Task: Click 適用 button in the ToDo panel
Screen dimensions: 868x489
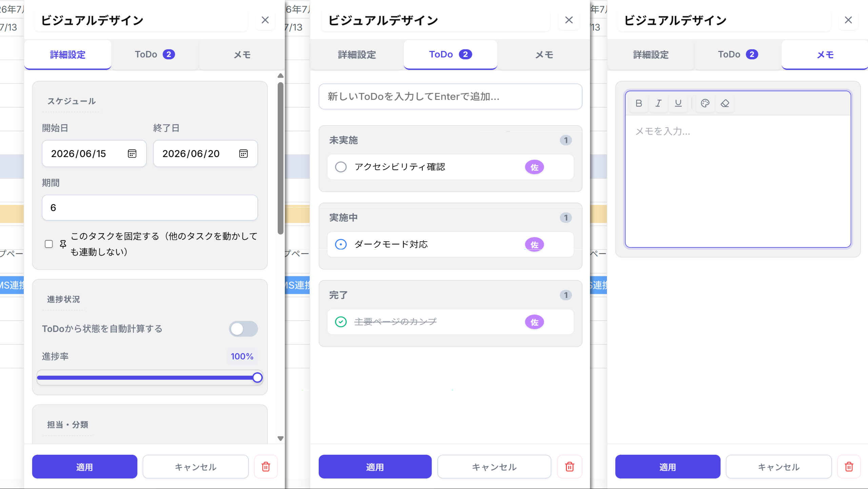Action: pos(375,467)
